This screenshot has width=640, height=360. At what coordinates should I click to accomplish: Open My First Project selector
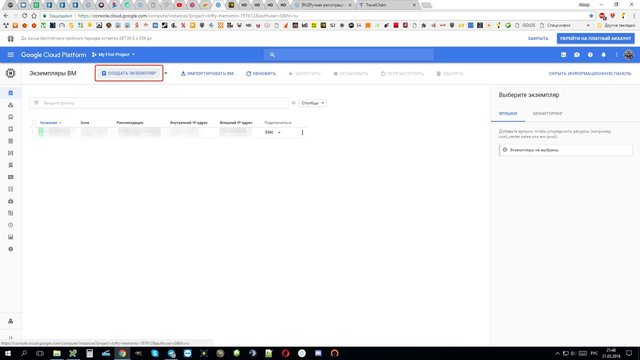coord(113,55)
